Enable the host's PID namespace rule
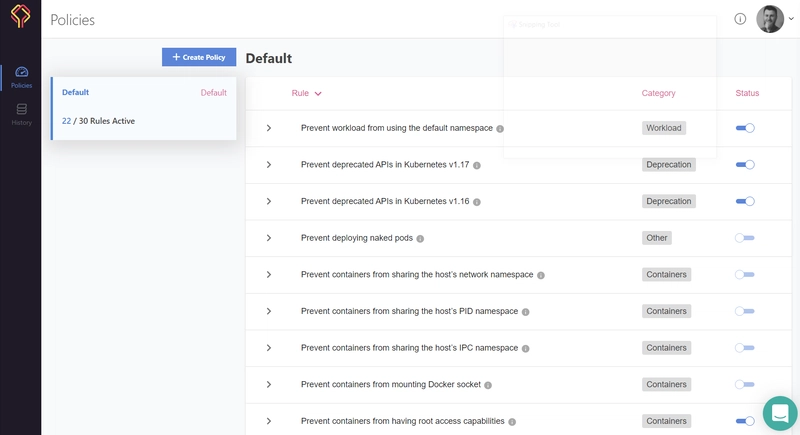Image resolution: width=800 pixels, height=435 pixels. (x=745, y=311)
